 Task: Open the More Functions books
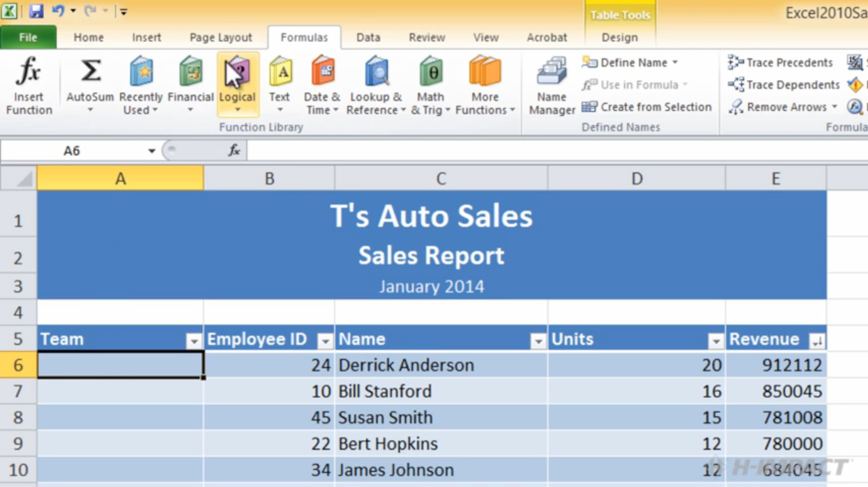(485, 71)
